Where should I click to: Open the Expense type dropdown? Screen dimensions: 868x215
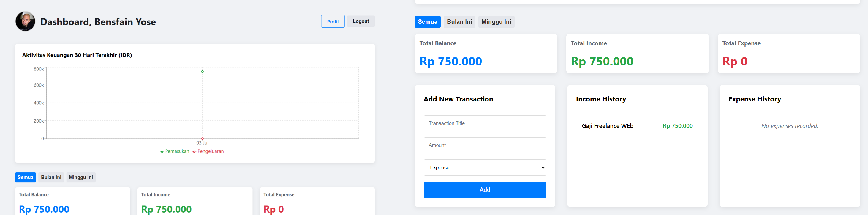pyautogui.click(x=485, y=167)
